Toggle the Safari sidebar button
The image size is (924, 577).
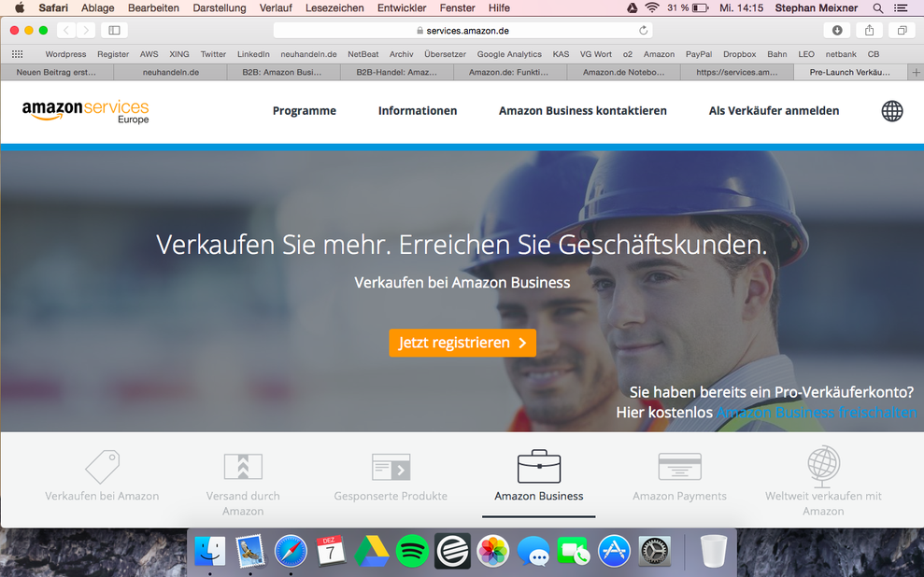(114, 30)
